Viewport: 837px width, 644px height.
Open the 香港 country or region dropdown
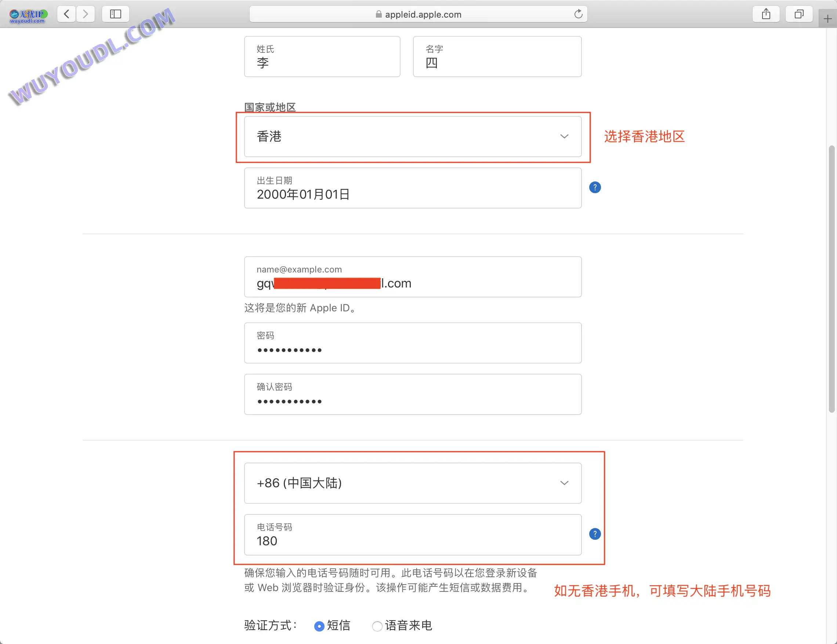tap(413, 137)
